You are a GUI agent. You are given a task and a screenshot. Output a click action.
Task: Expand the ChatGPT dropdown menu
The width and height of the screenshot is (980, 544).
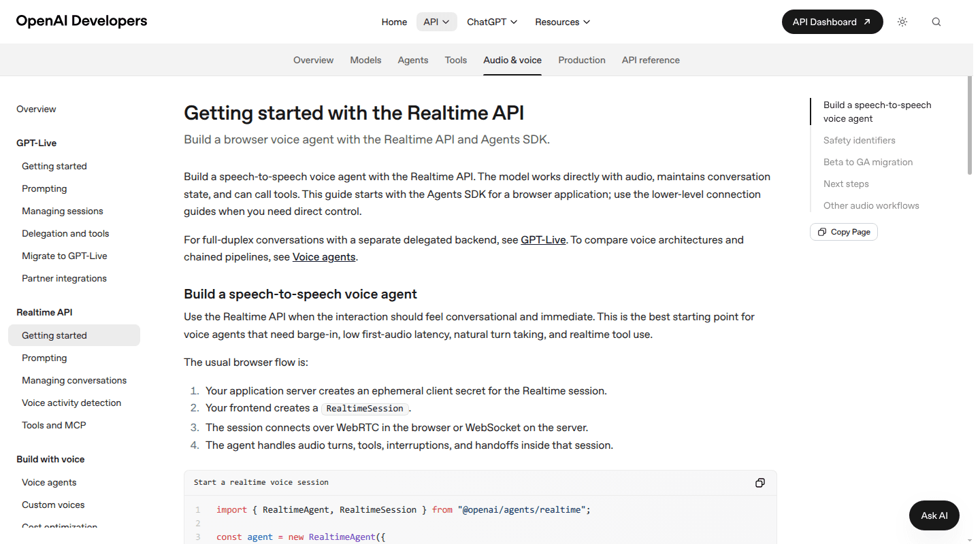(492, 22)
